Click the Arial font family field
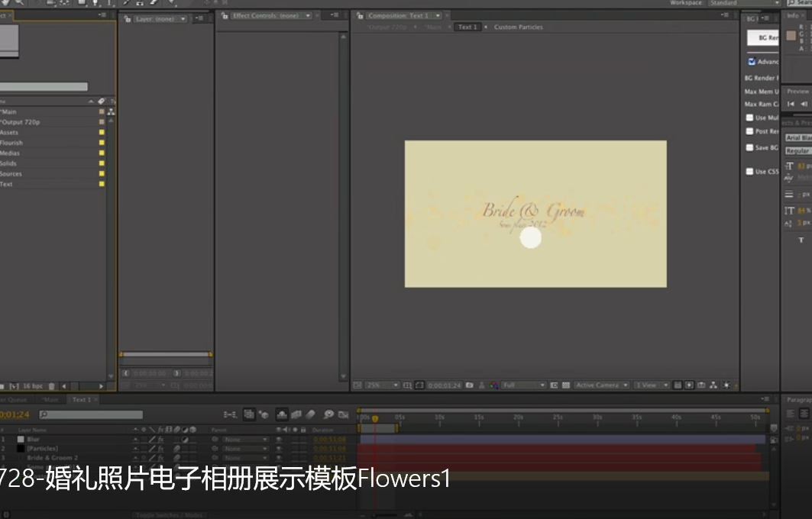The width and height of the screenshot is (812, 519). click(798, 137)
